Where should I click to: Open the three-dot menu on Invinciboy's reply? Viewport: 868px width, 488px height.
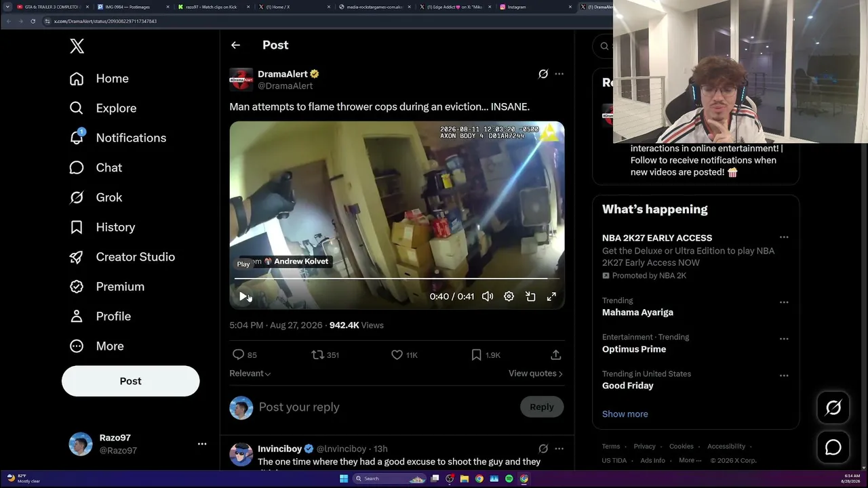559,449
